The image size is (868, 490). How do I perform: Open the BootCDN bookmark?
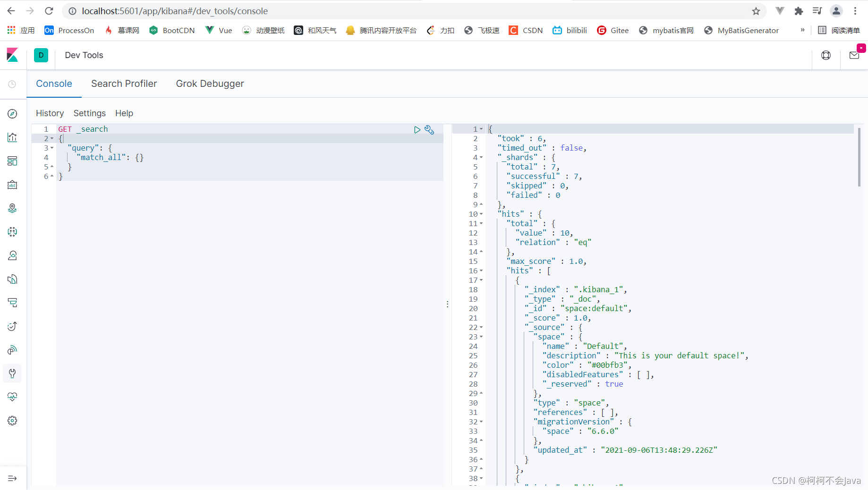tap(172, 30)
